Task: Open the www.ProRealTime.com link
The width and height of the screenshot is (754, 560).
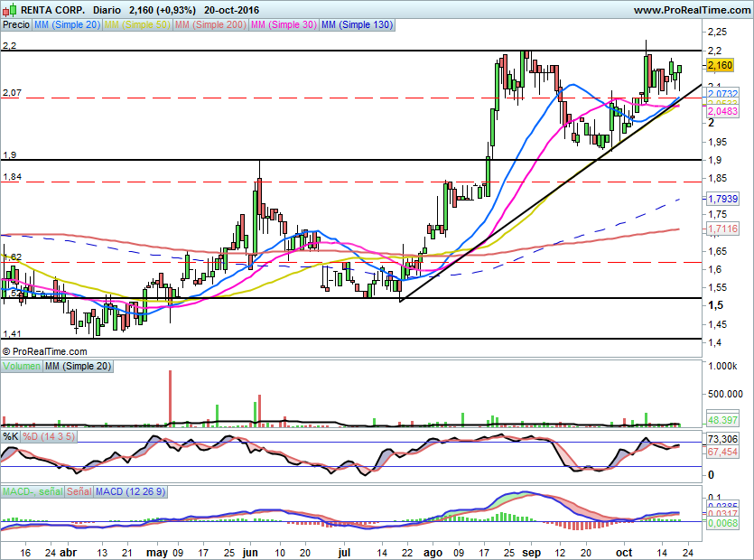Action: click(x=691, y=9)
